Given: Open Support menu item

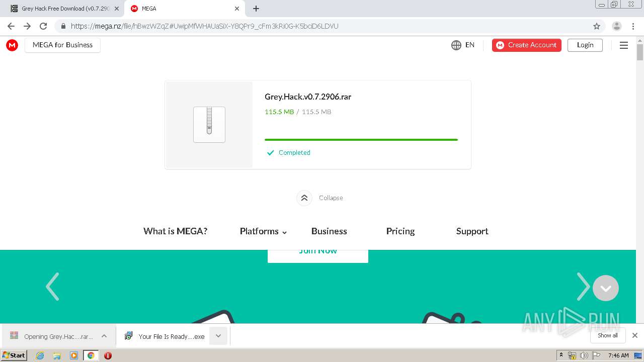Looking at the screenshot, I should tap(472, 231).
